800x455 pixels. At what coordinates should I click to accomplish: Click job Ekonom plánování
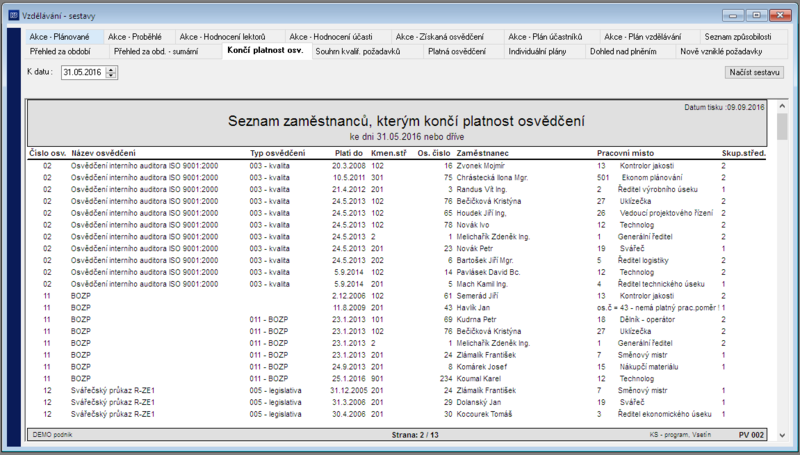point(652,178)
